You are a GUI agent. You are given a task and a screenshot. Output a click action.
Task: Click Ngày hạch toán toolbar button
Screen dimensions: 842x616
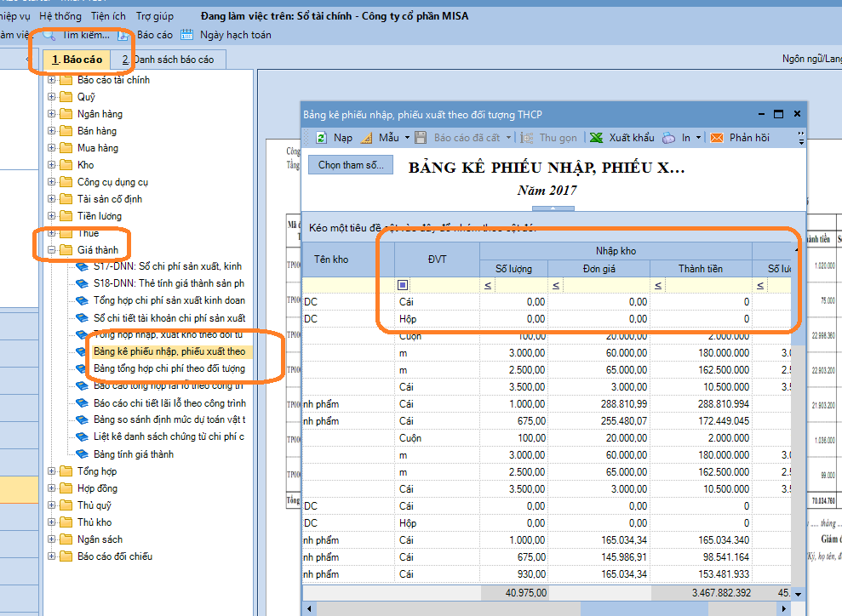[226, 35]
